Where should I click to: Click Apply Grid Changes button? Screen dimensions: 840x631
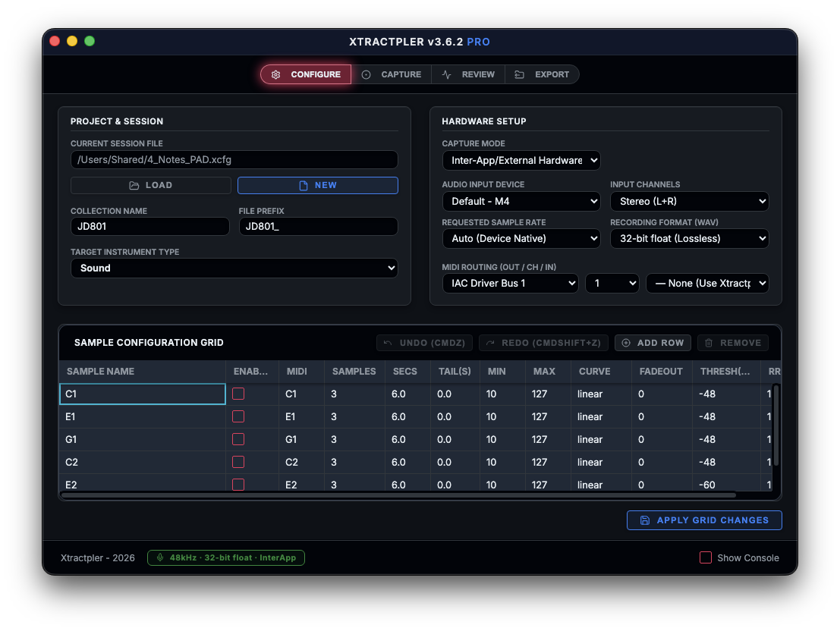(x=704, y=520)
